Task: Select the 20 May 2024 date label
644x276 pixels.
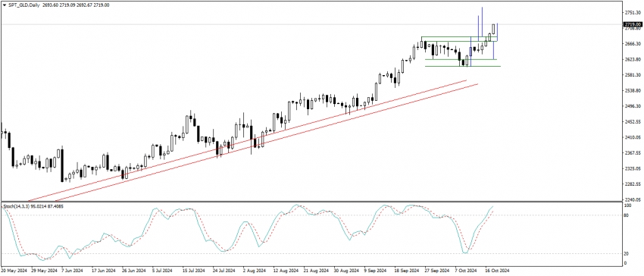Action: pos(15,271)
